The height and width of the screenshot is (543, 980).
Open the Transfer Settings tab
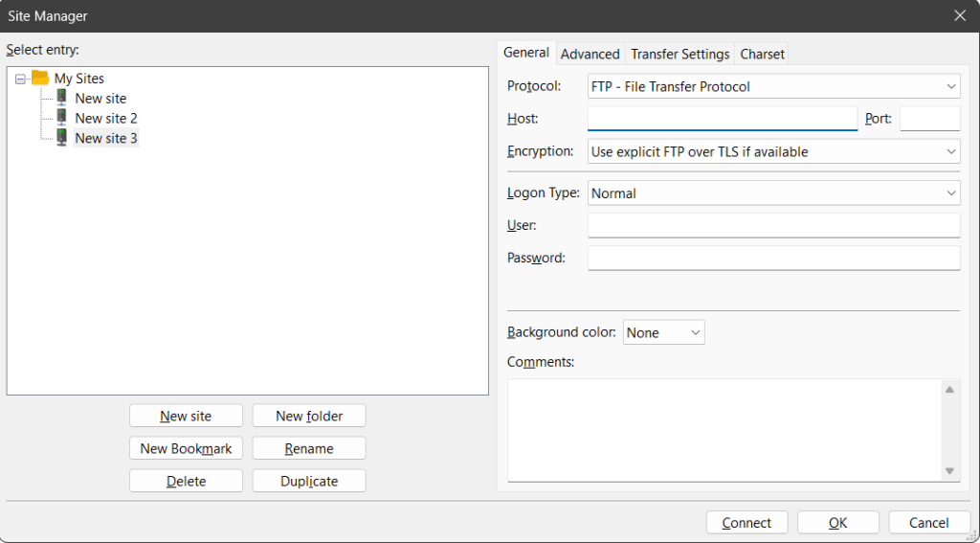click(679, 55)
